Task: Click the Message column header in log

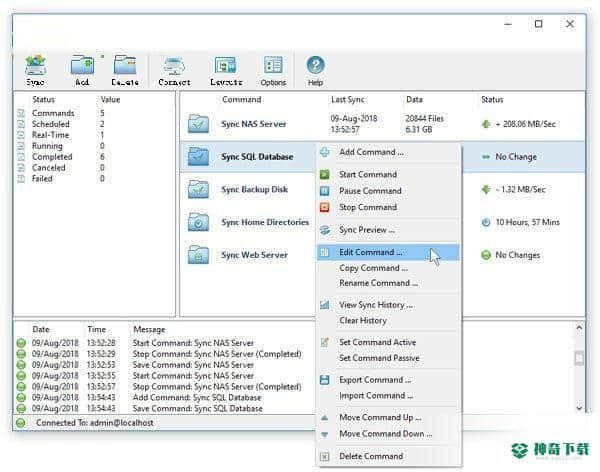Action: [x=149, y=329]
